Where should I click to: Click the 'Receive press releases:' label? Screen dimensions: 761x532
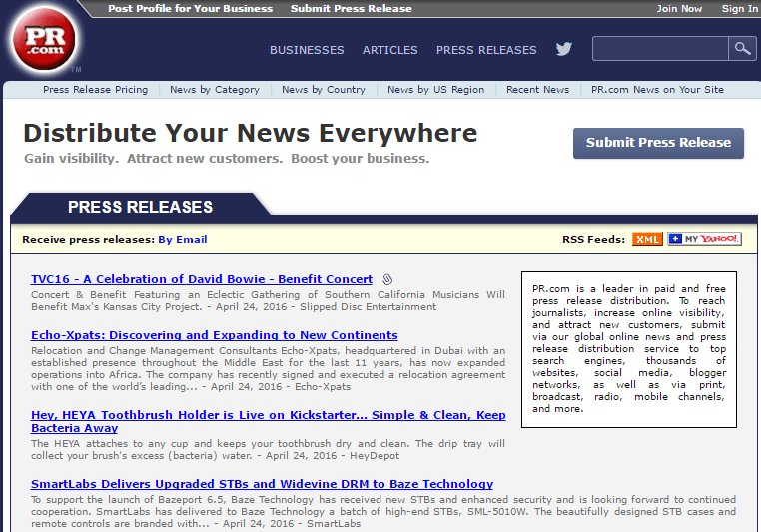pos(88,240)
